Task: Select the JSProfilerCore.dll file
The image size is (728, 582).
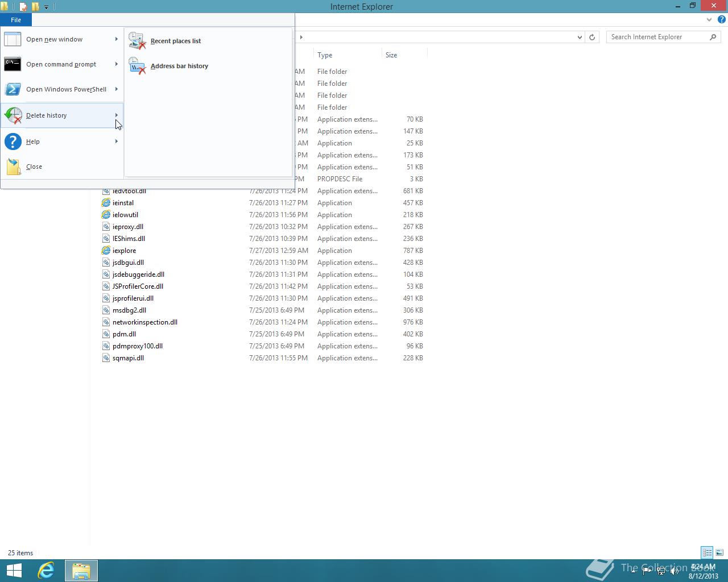Action: [138, 286]
